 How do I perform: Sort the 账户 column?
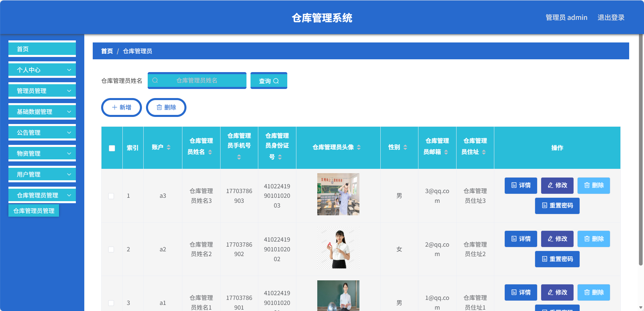point(169,147)
